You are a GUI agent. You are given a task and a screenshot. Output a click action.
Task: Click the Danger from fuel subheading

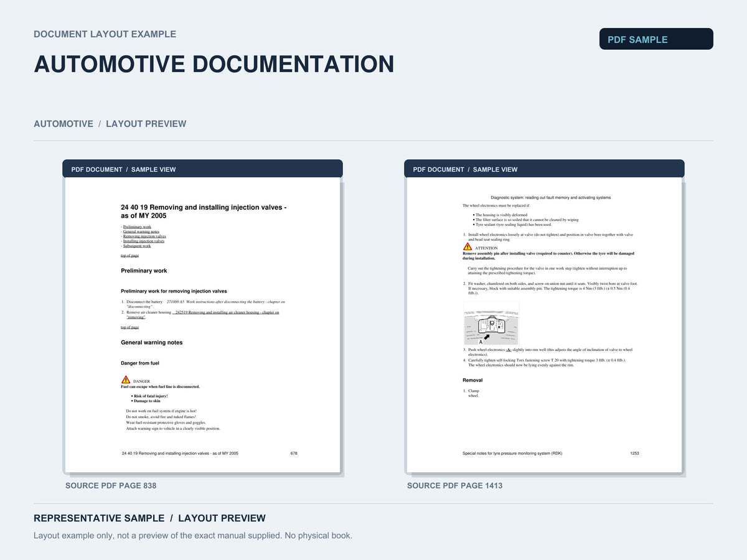pyautogui.click(x=139, y=363)
